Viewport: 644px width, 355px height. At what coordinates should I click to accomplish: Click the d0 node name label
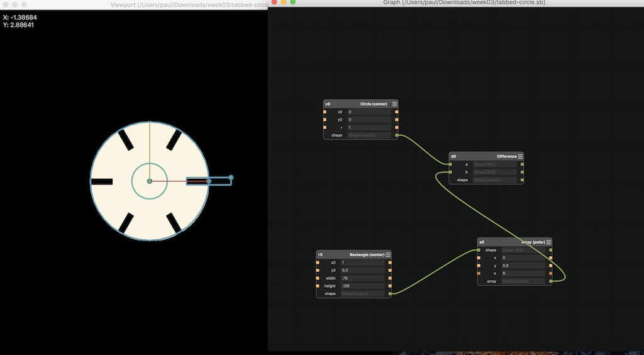(x=453, y=157)
